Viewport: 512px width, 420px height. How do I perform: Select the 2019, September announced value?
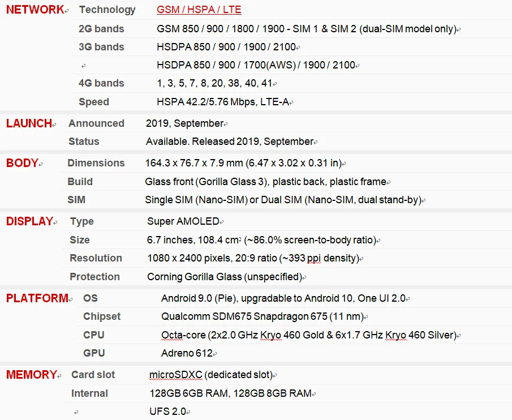[184, 123]
